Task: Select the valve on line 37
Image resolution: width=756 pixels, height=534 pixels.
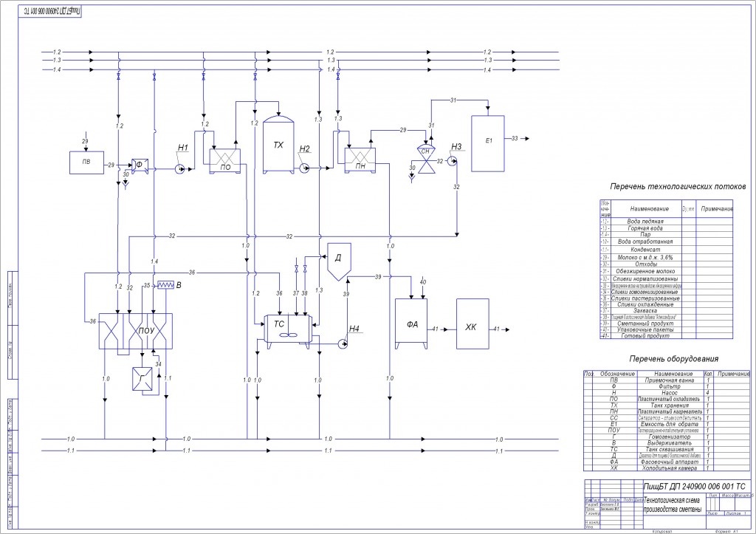Action: click(x=296, y=267)
